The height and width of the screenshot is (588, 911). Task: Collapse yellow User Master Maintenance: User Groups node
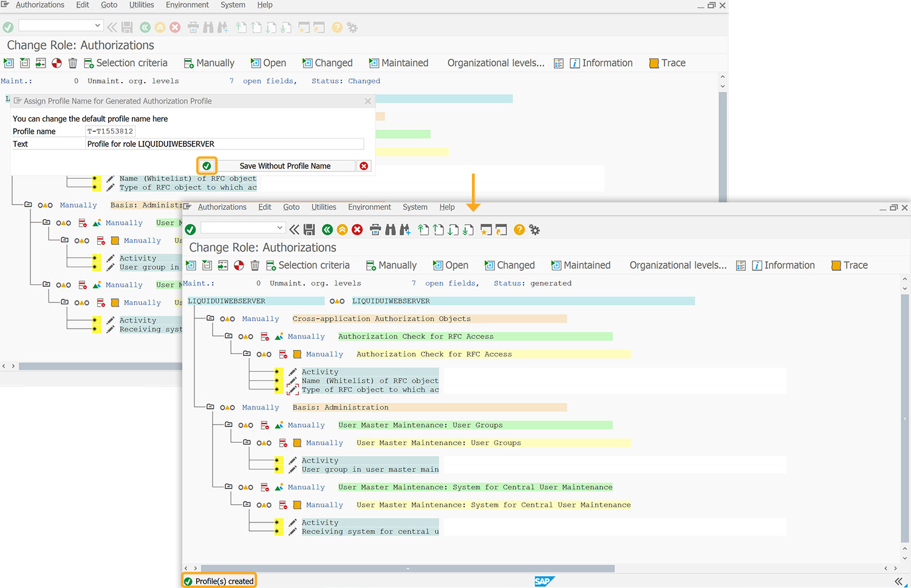[247, 442]
